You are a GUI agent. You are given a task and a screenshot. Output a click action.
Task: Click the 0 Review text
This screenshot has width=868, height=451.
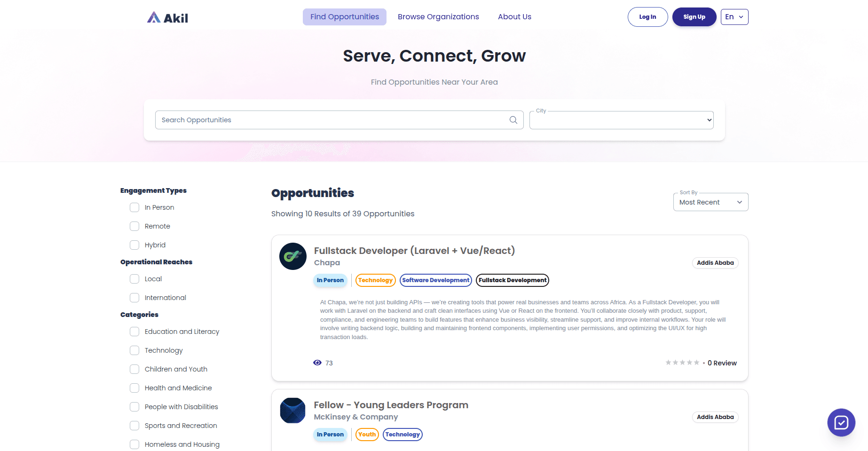[722, 363]
